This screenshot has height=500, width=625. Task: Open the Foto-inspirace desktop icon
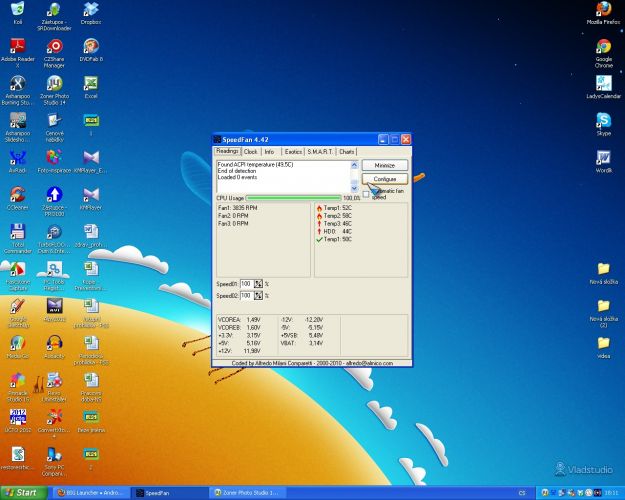pos(54,161)
